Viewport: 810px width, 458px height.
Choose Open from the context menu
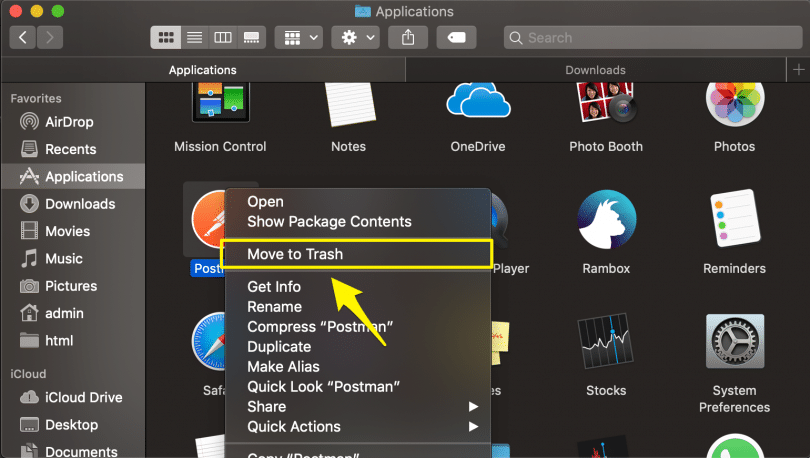(357, 202)
